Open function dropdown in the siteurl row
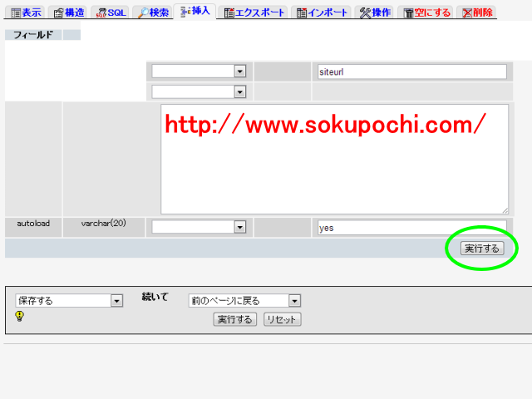 (199, 71)
